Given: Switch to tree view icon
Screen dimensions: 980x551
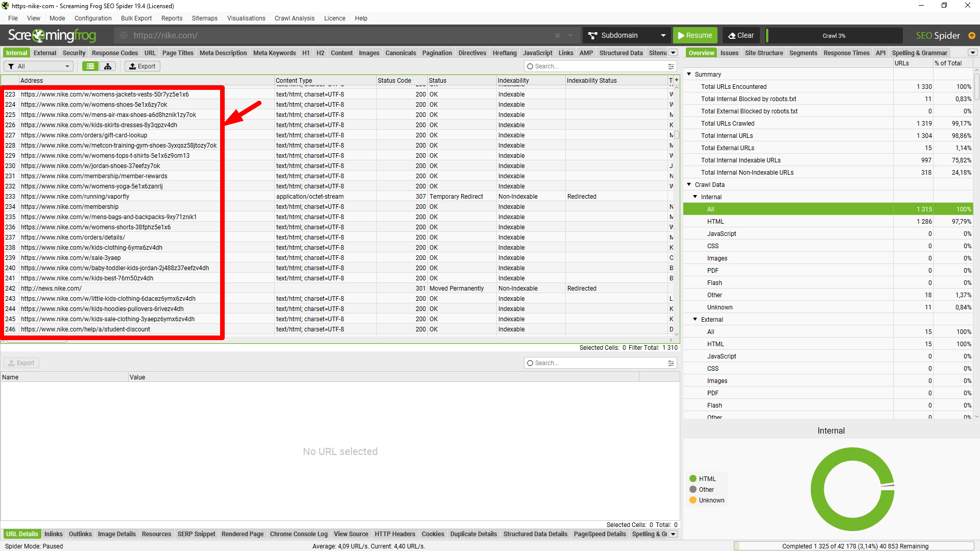Looking at the screenshot, I should (x=108, y=66).
